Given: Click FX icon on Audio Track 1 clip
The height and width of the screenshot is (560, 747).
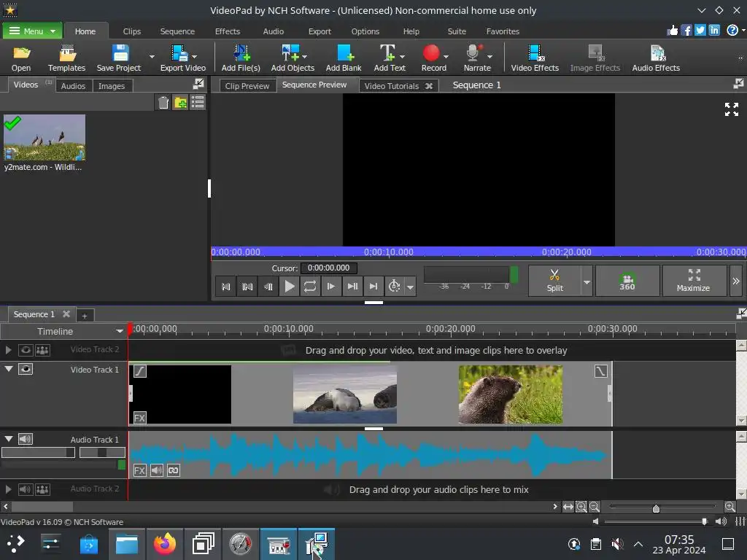Looking at the screenshot, I should click(139, 470).
